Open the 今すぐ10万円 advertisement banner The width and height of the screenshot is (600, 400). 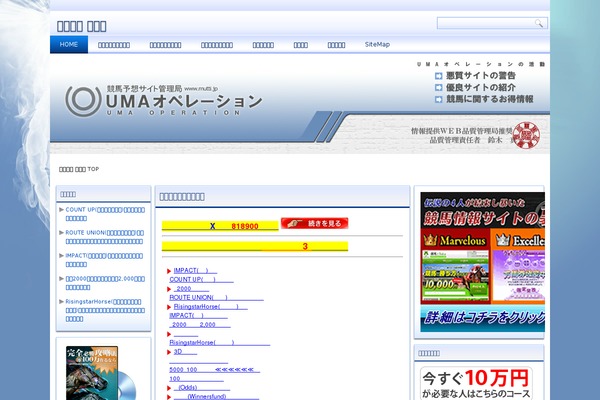pyautogui.click(x=476, y=383)
